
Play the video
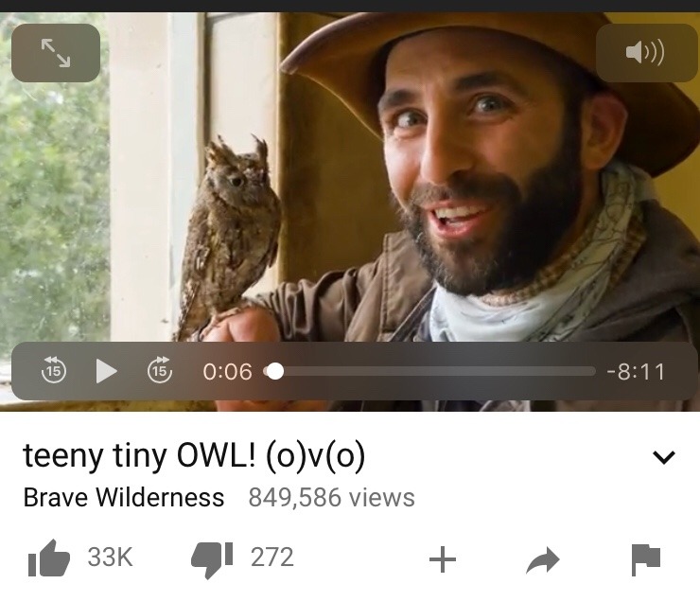pos(106,371)
